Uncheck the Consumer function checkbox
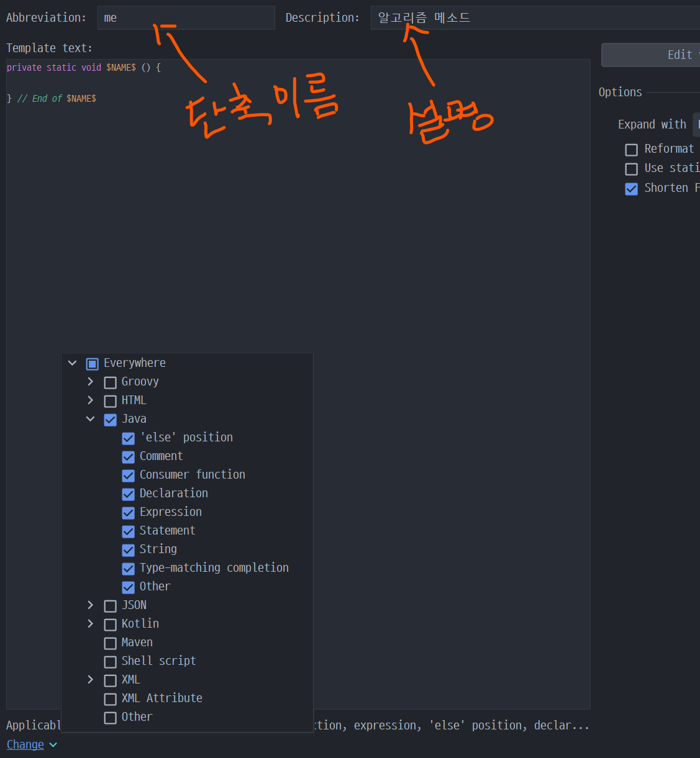The width and height of the screenshot is (700, 758). (128, 476)
